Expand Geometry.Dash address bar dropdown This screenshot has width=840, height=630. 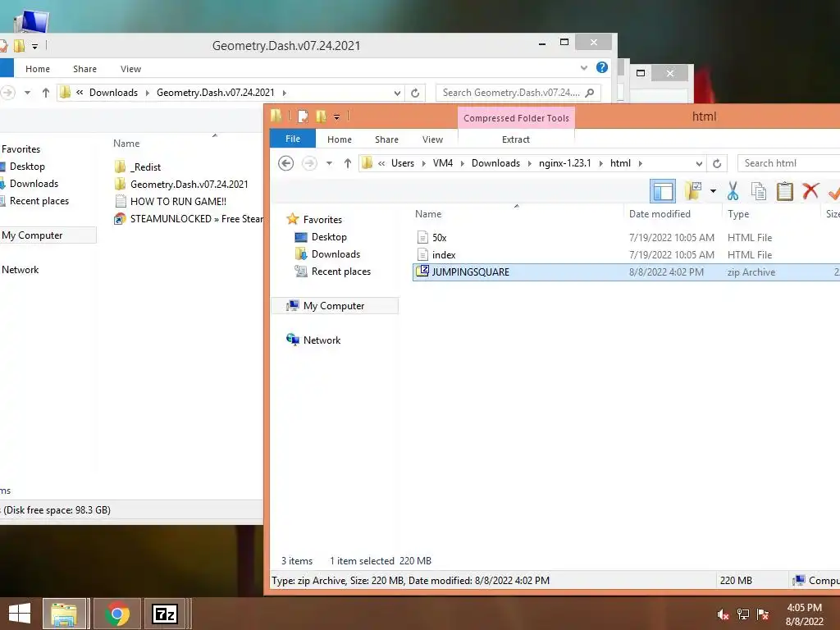(x=397, y=93)
